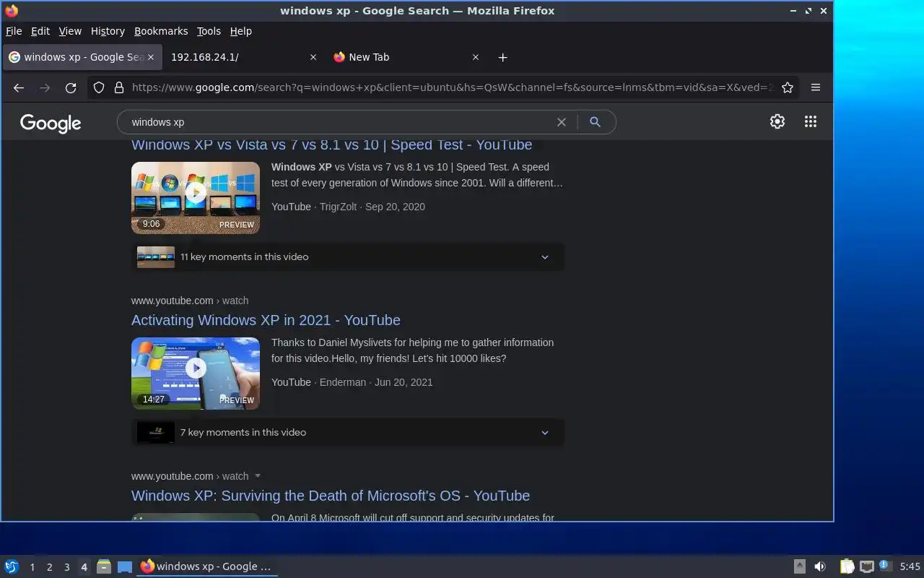This screenshot has height=578, width=924.
Task: Switch to workspace 2 in the taskbar
Action: (50, 567)
